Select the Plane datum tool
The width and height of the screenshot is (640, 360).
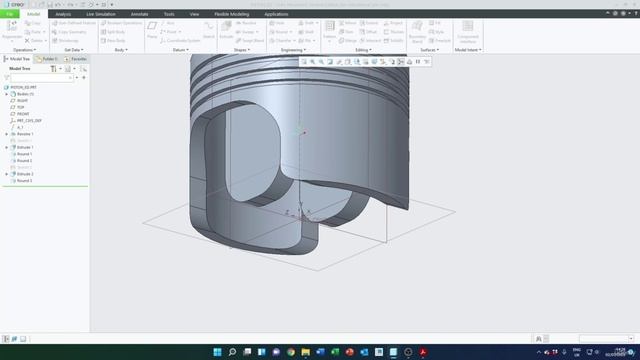coord(152,30)
